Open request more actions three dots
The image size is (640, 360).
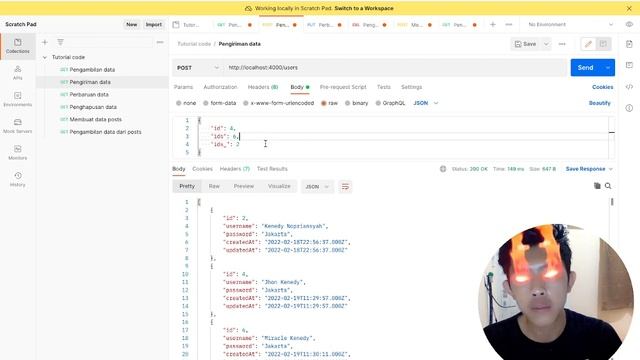tap(562, 44)
